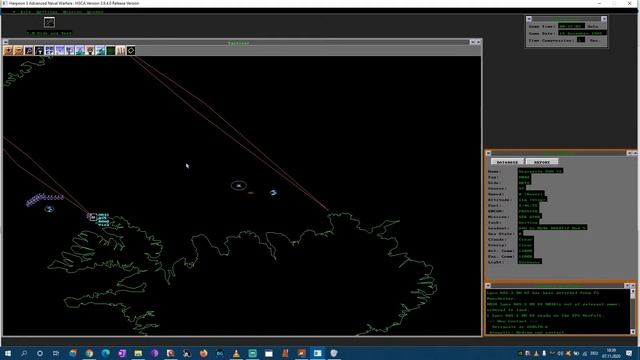Click the dark green square toolbar icon
The height and width of the screenshot is (360, 640).
pos(110,51)
